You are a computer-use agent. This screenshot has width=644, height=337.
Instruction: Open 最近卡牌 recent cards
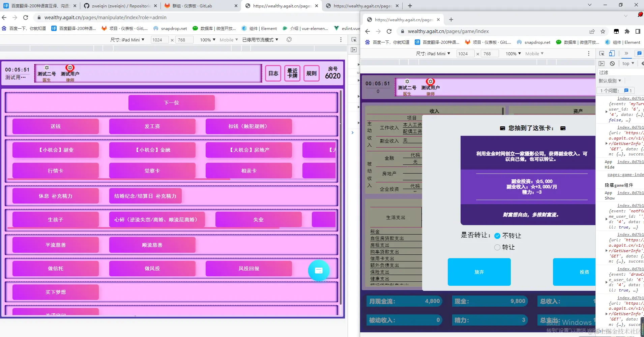tap(292, 73)
